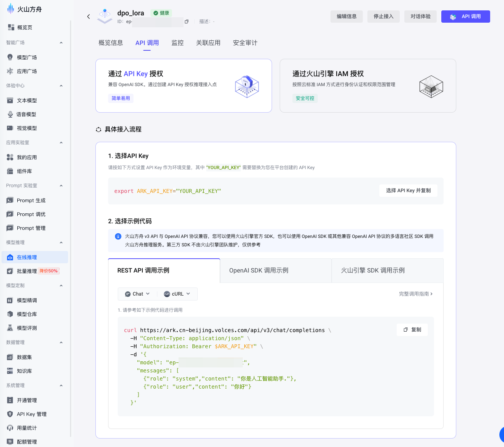Click the 停止接入 button
Viewport: 504px width, 447px height.
(384, 17)
